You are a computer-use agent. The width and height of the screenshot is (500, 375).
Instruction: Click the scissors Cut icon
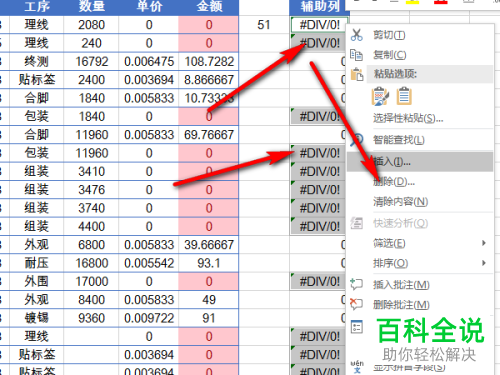click(356, 35)
